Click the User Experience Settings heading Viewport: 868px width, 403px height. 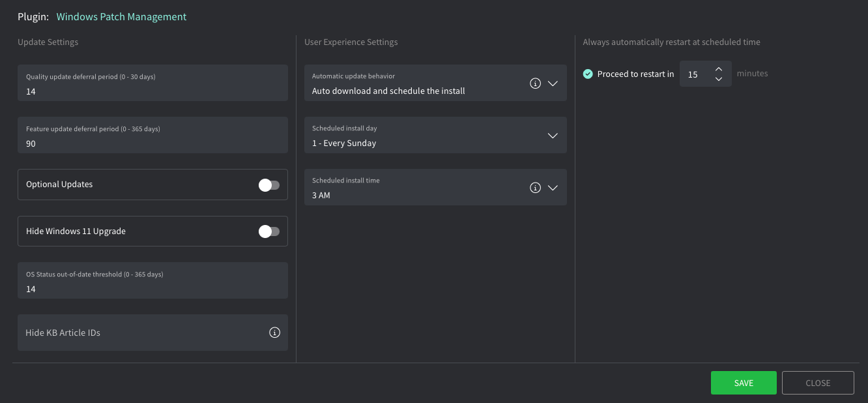tap(351, 42)
